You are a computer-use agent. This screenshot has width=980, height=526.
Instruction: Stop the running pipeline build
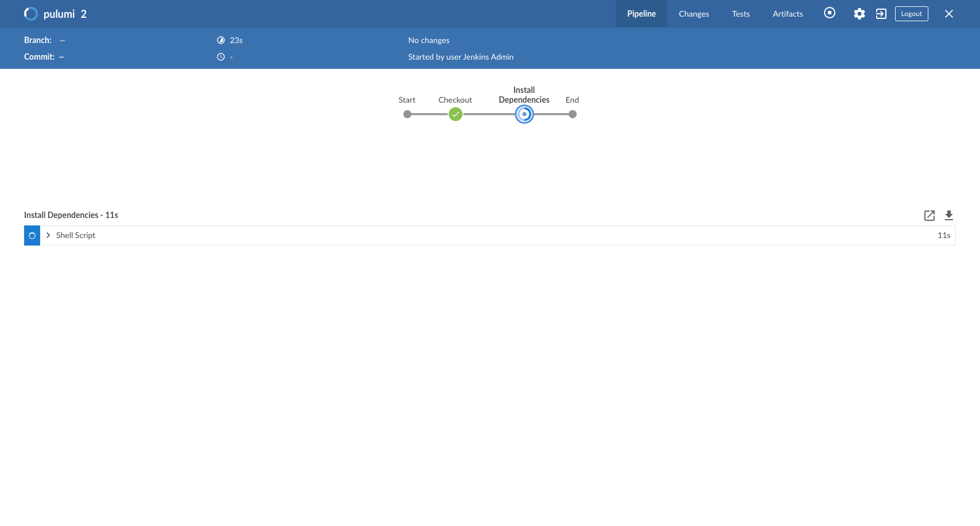click(x=830, y=13)
